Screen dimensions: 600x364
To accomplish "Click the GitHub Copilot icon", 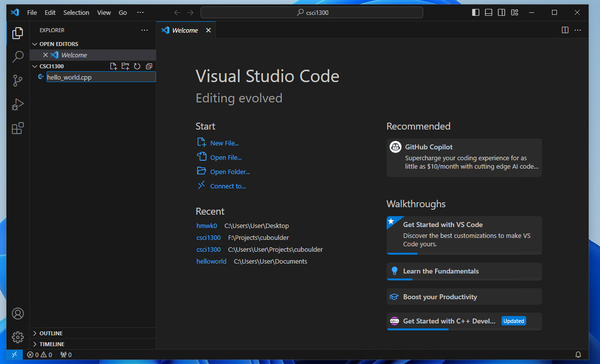I will tap(395, 147).
